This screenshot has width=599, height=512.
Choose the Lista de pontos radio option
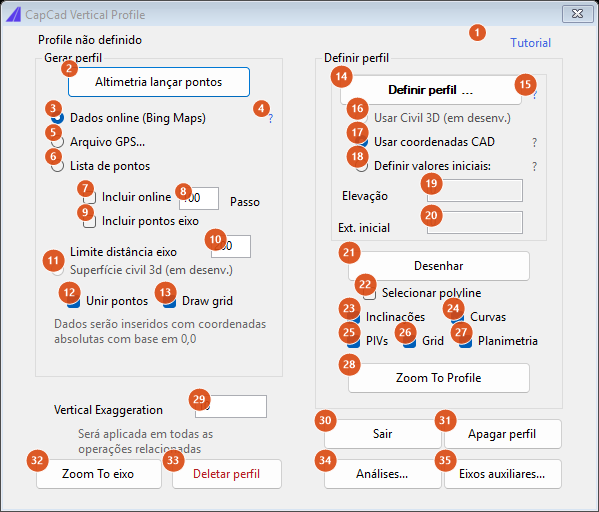coord(57,166)
